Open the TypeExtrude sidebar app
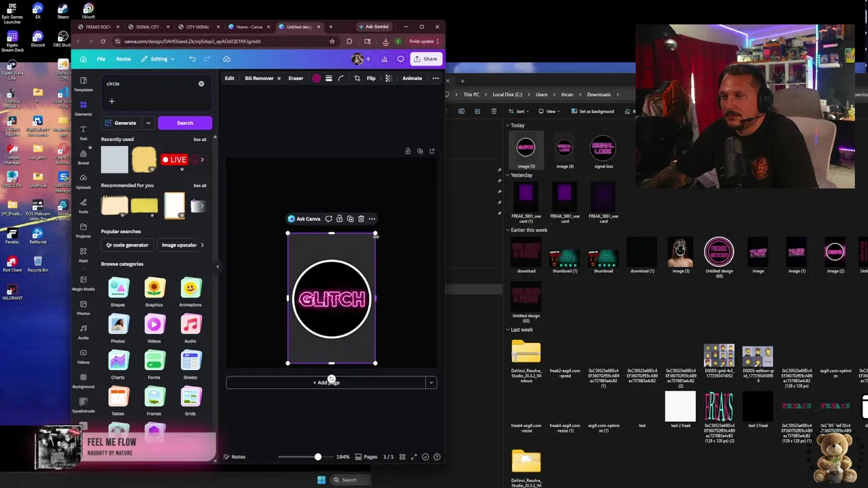The image size is (868, 488). pyautogui.click(x=83, y=405)
